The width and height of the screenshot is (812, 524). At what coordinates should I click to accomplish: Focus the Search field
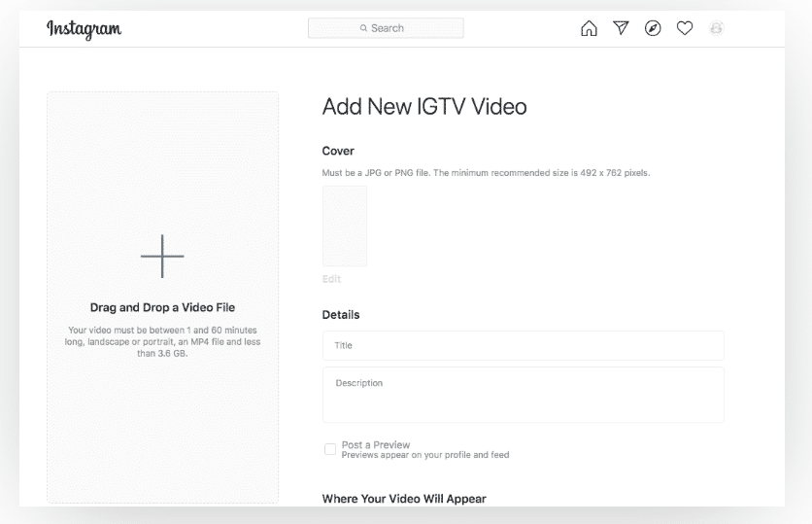(386, 28)
